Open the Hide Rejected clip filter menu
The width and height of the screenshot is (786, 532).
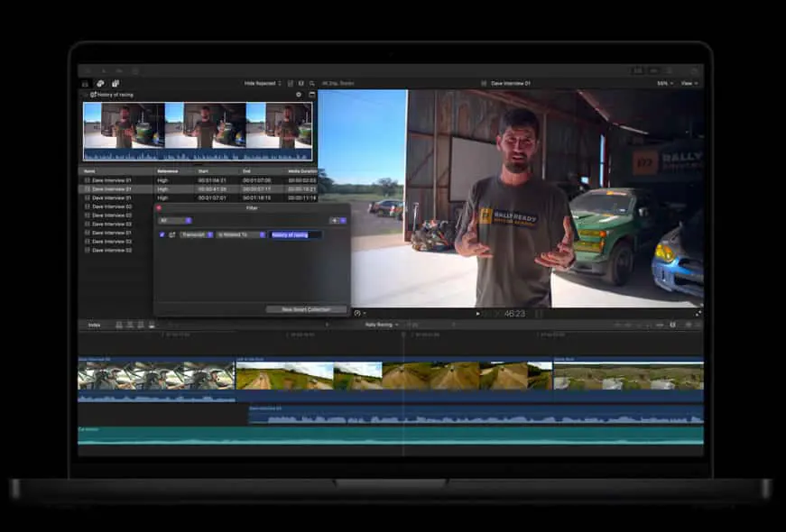click(263, 83)
